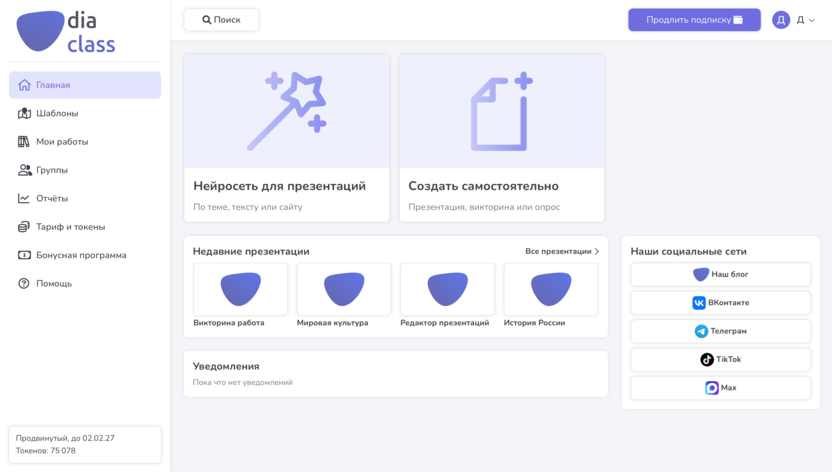This screenshot has height=472, width=832.
Task: Click the Нейросеть для презентаций card title
Action: pyautogui.click(x=280, y=186)
